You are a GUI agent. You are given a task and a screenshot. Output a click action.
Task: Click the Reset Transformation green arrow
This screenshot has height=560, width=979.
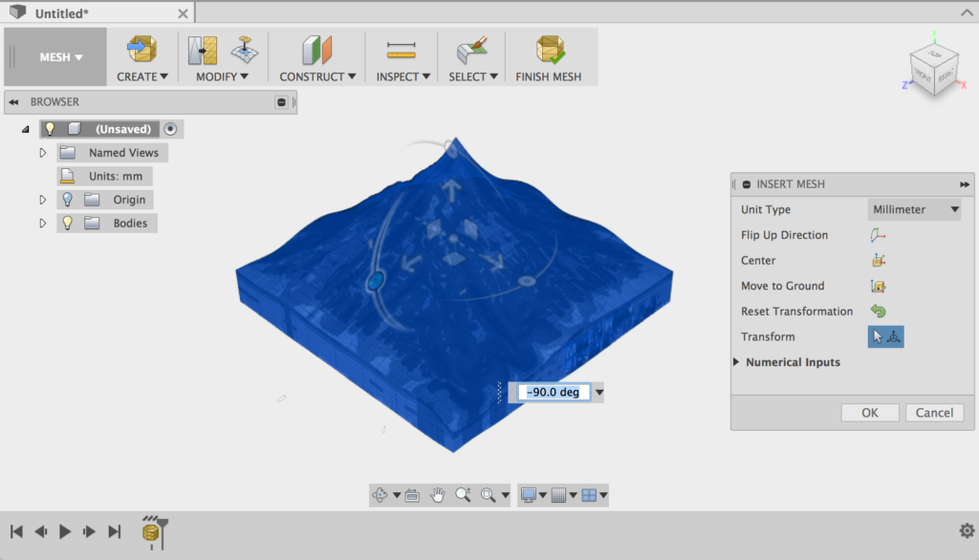[x=879, y=312]
